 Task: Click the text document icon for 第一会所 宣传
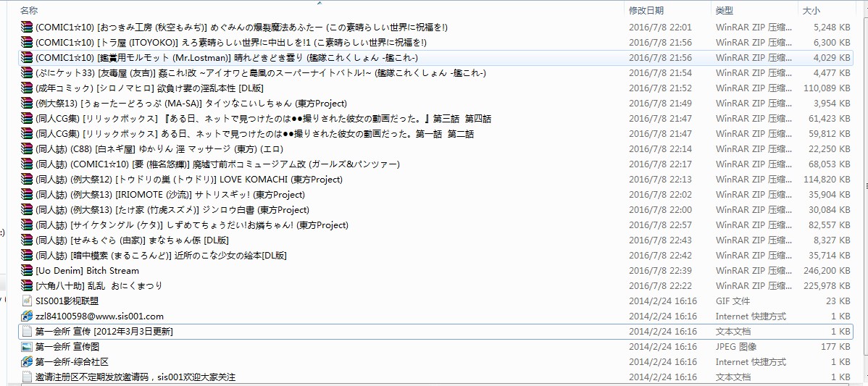pos(27,331)
